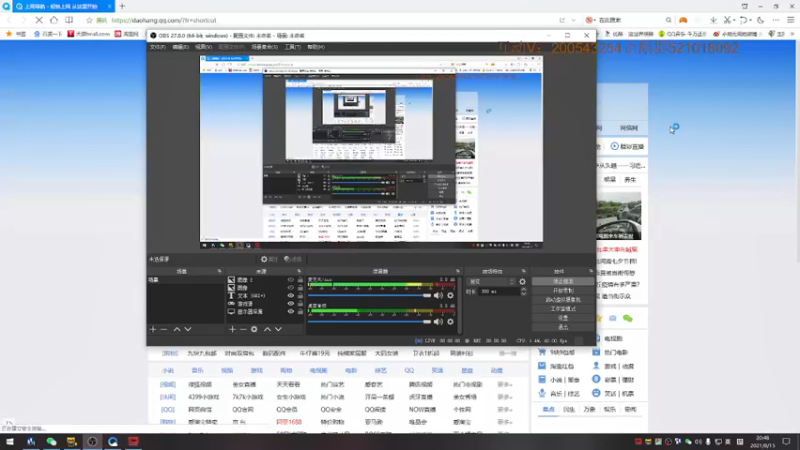Mute the microphone/Aux channel speaker icon
The image size is (800, 450).
tap(438, 295)
